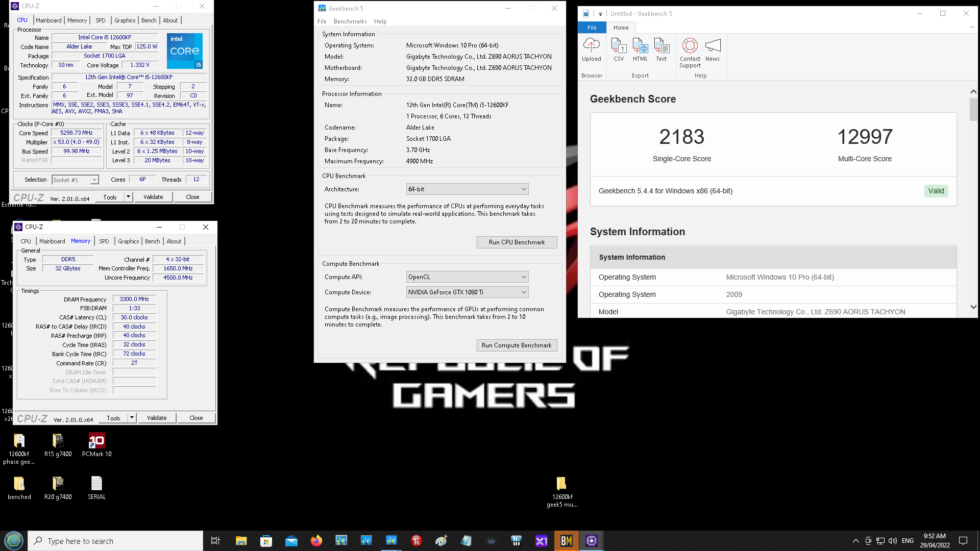Click Validate in CPU-Z Memory window
Screen dimensions: 980x551
[157, 418]
